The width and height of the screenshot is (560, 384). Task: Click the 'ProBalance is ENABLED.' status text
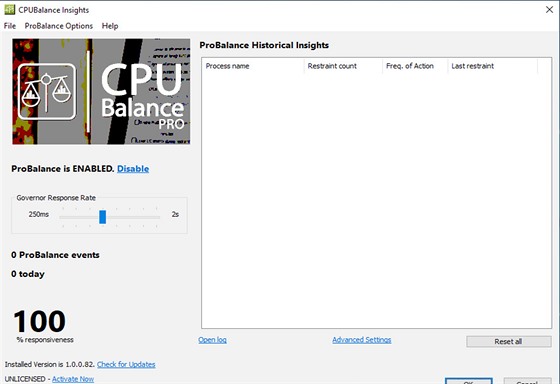[63, 169]
